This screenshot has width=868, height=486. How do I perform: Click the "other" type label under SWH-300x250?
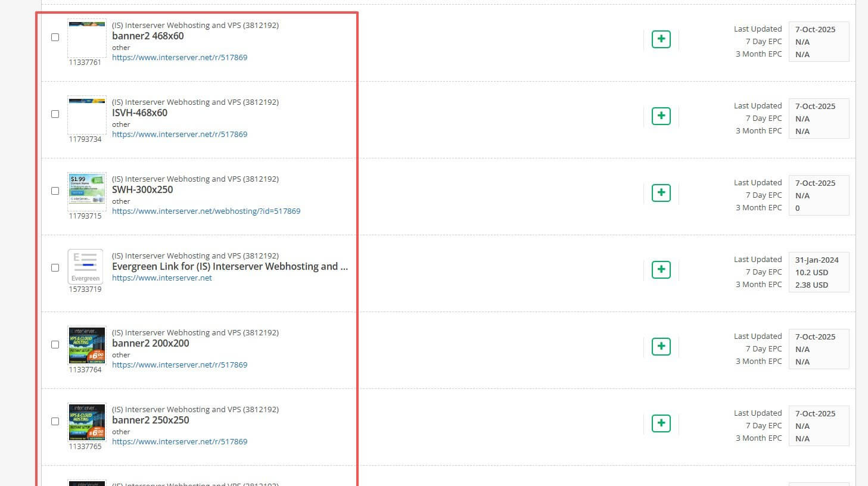(121, 201)
